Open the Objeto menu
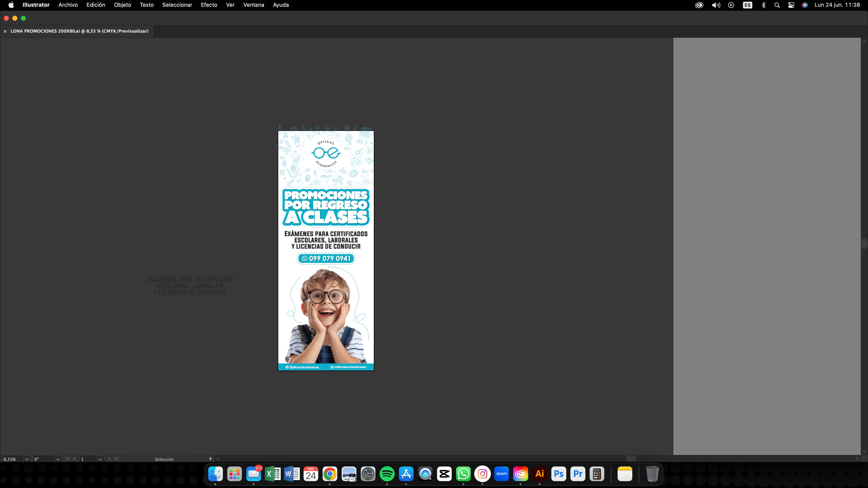The width and height of the screenshot is (868, 488). (122, 5)
